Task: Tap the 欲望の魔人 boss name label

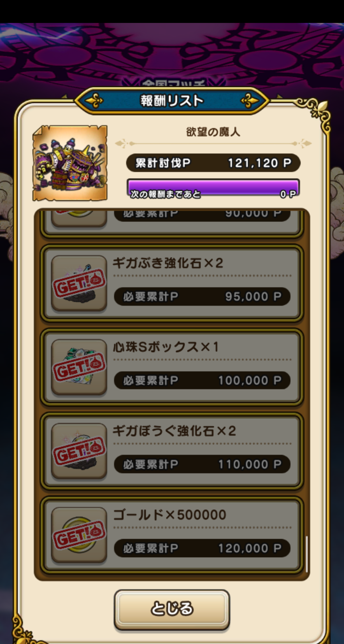Action: point(213,132)
